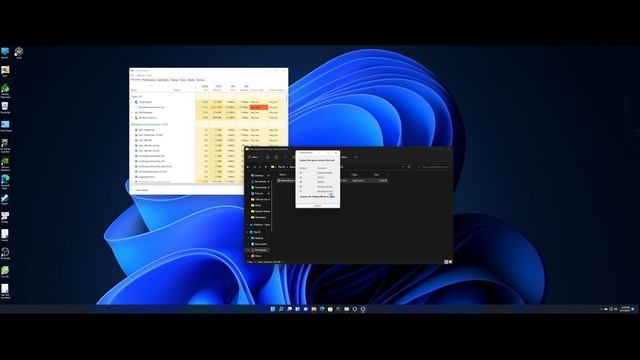640x360 pixels.
Task: Click the File Explorer search box
Action: pos(433,167)
